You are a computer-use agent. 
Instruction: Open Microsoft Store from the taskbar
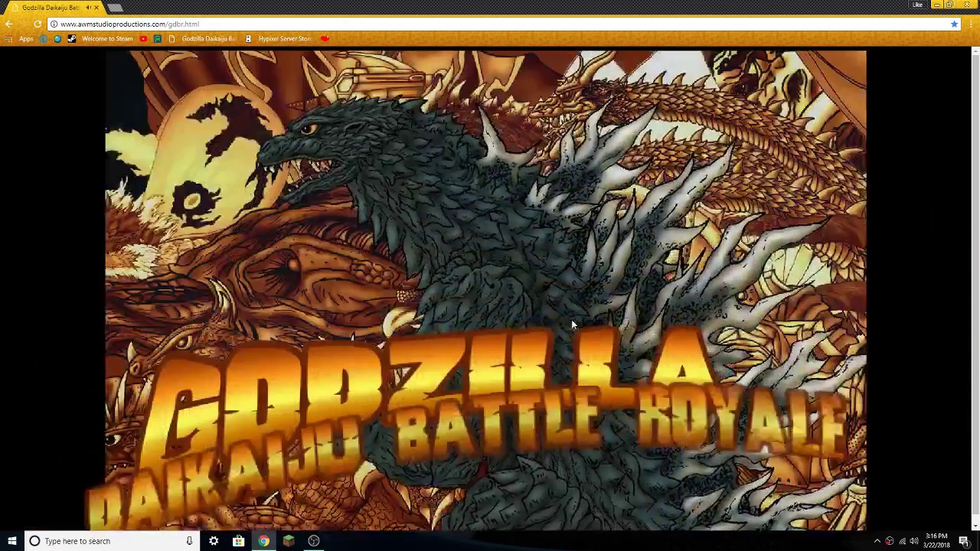pos(239,541)
